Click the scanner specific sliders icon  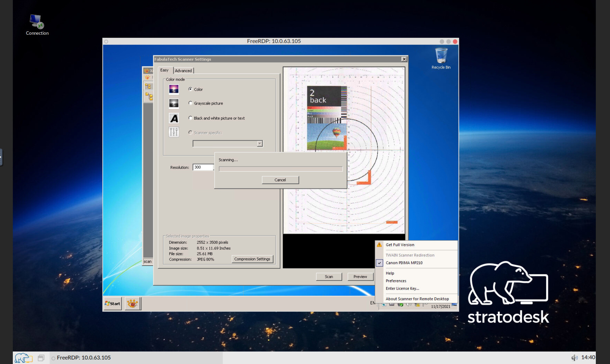[x=173, y=132]
